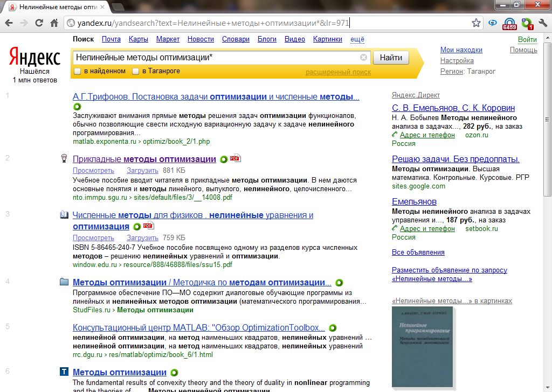The width and height of the screenshot is (552, 392).
Task: Open the Новости service link
Action: click(201, 39)
